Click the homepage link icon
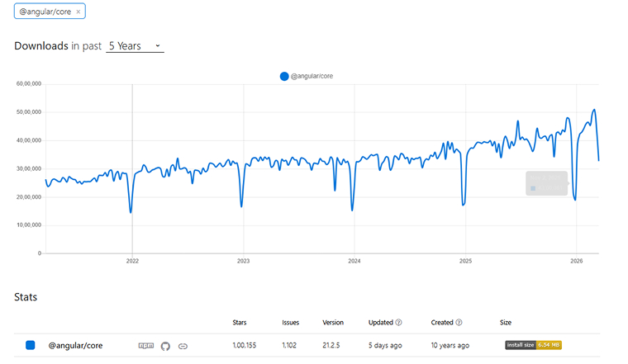The height and width of the screenshot is (364, 628). click(x=183, y=345)
